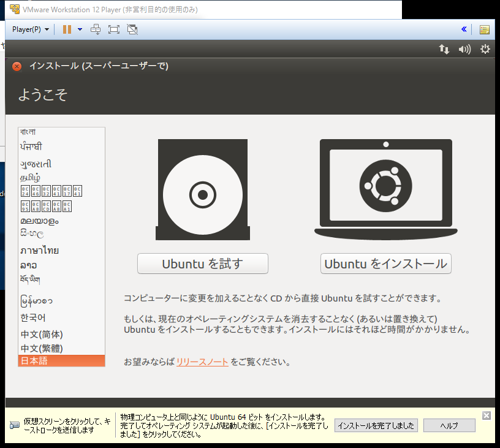Select 中文(简体) language
The image size is (500, 448).
[x=61, y=334]
